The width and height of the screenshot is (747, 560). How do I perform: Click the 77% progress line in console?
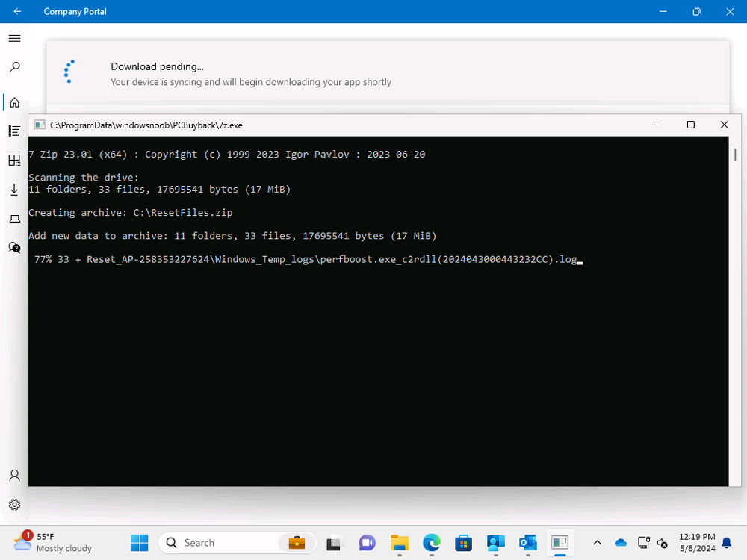(x=306, y=260)
